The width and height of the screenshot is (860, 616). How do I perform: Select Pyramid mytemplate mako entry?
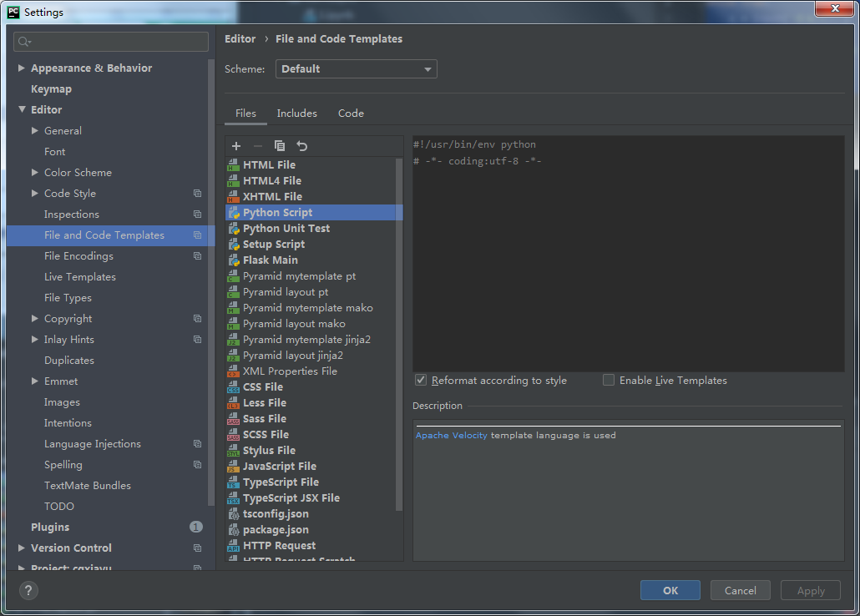coord(308,308)
